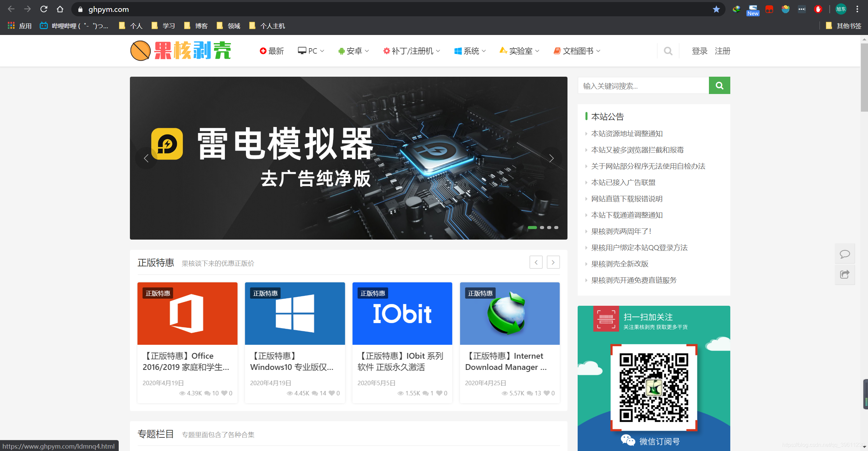Click the carousel previous arrow
Image resolution: width=868 pixels, height=451 pixels.
click(x=146, y=158)
